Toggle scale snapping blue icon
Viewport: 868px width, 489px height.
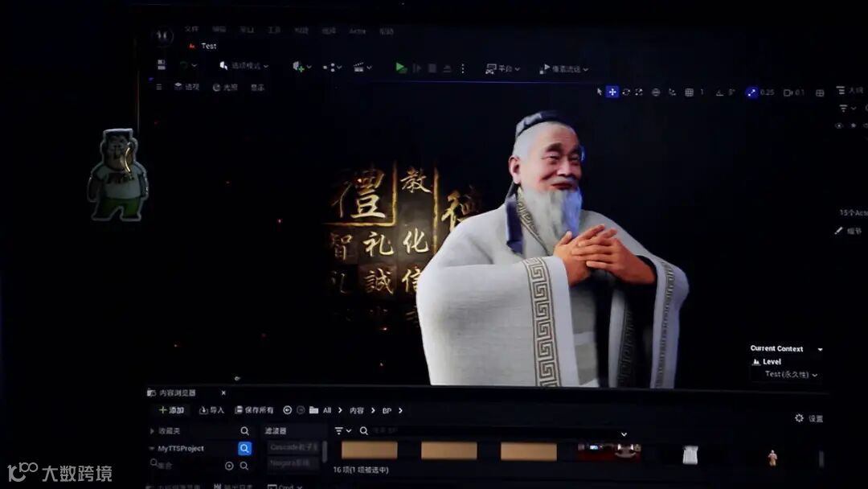[x=751, y=92]
